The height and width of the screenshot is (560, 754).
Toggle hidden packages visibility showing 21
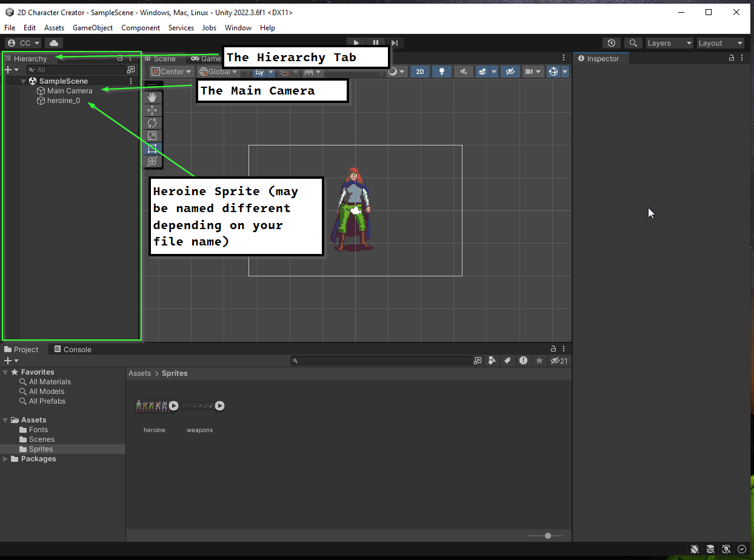click(x=558, y=361)
